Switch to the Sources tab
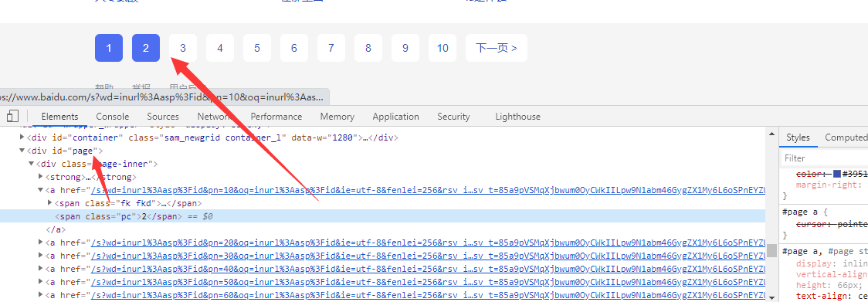Image resolution: width=868 pixels, height=302 pixels. 163,117
